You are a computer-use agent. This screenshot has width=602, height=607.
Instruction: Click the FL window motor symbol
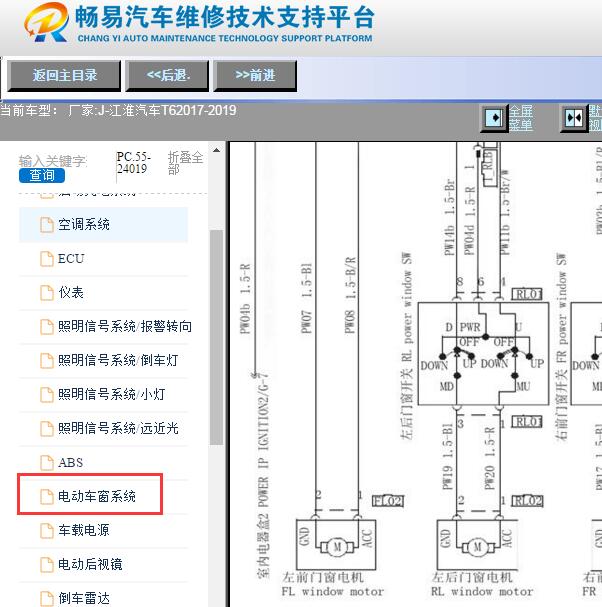(x=337, y=547)
